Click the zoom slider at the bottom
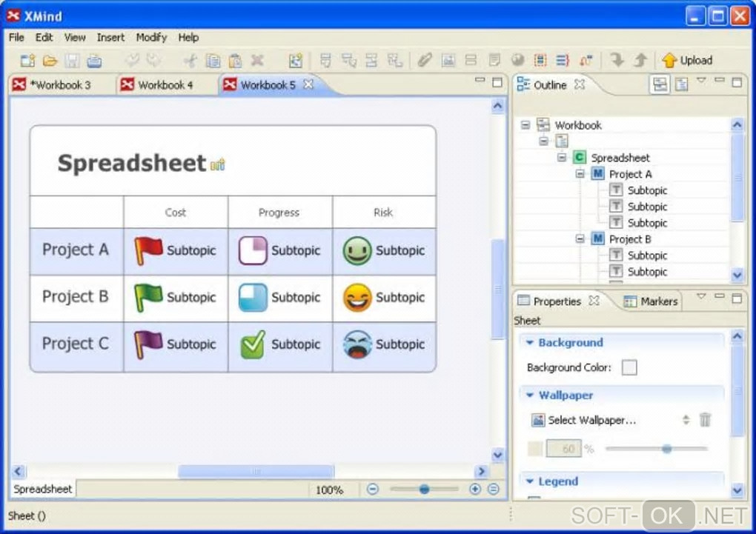This screenshot has height=534, width=756. point(424,490)
